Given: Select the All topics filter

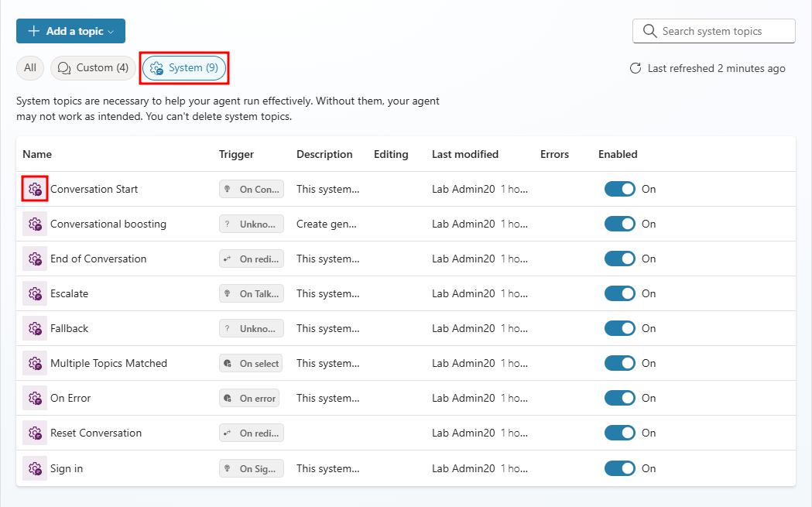Looking at the screenshot, I should pyautogui.click(x=30, y=68).
